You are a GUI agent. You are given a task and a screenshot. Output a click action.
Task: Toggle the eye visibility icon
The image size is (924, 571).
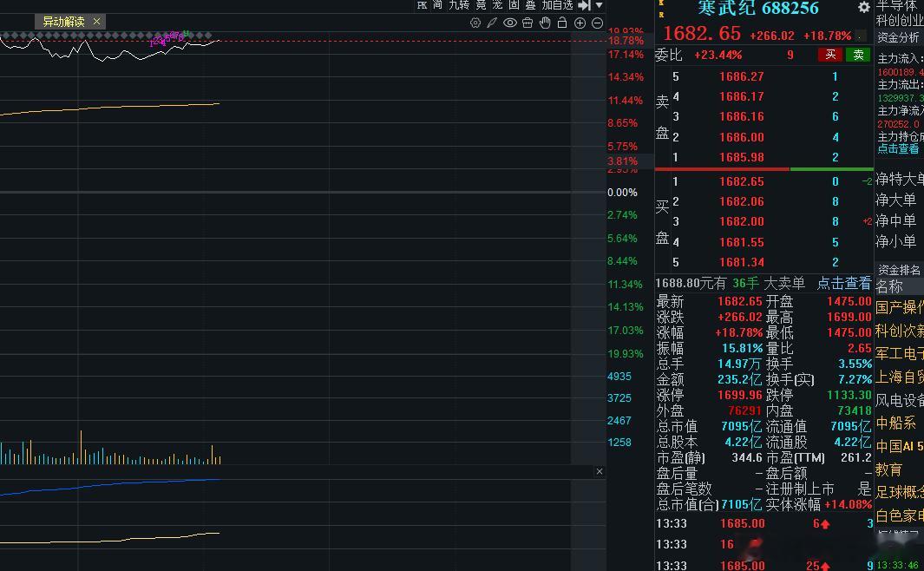point(510,23)
